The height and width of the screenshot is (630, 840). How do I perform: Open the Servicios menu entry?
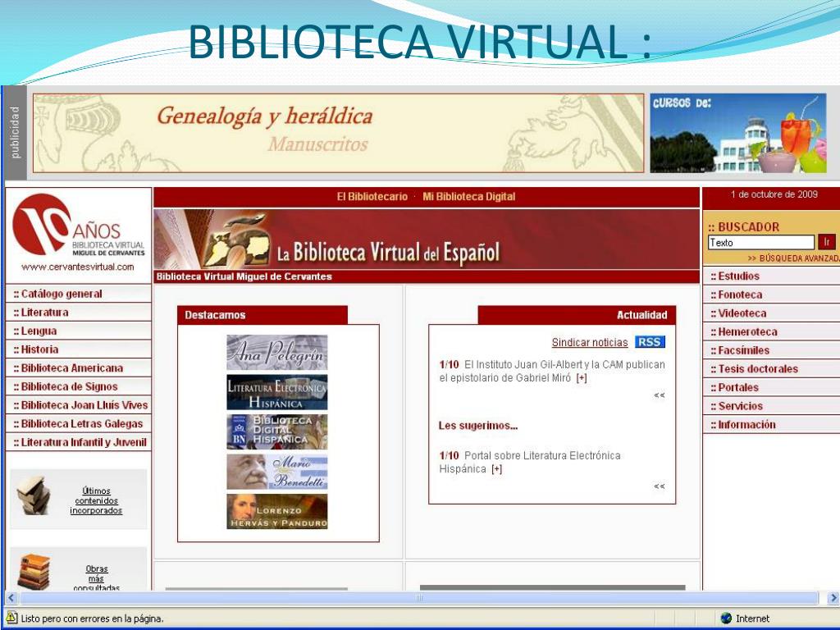[x=771, y=406]
